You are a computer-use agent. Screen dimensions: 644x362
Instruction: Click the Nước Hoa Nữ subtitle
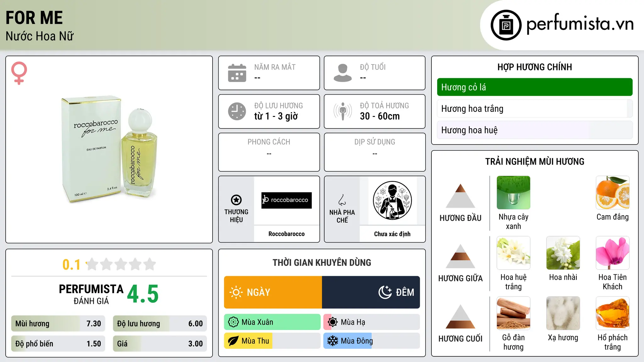tap(40, 36)
